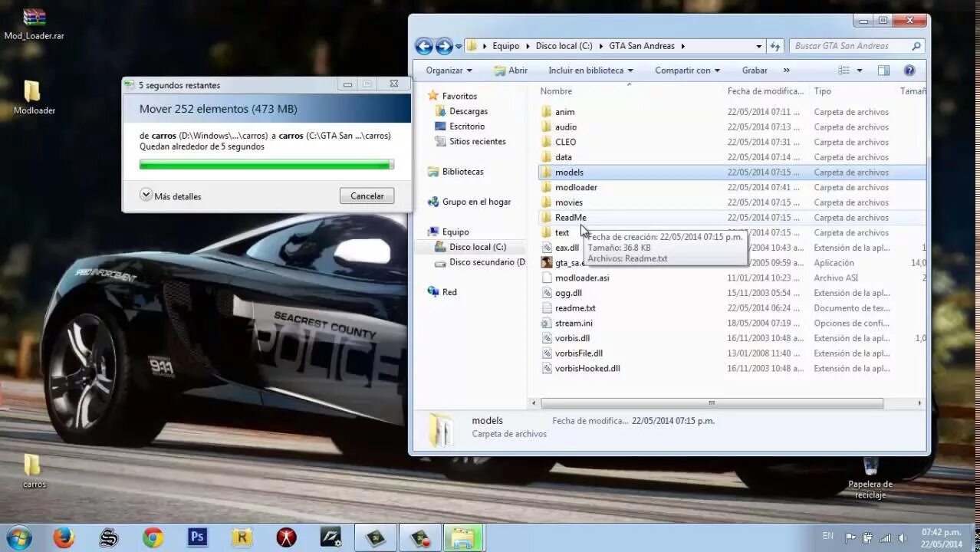Expand Equipo breadcrumb arrow
The image size is (980, 552).
528,46
